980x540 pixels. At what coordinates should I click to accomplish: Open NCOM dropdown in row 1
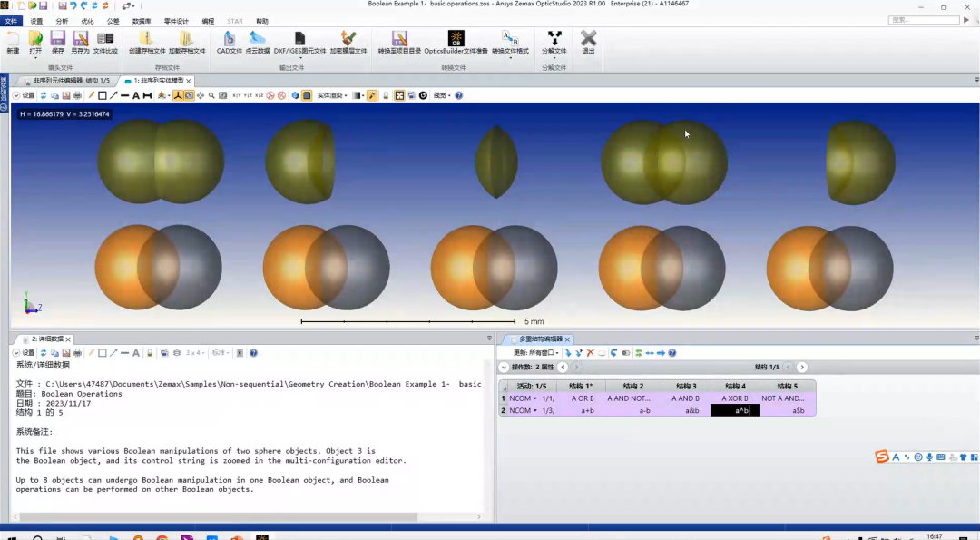(x=535, y=398)
